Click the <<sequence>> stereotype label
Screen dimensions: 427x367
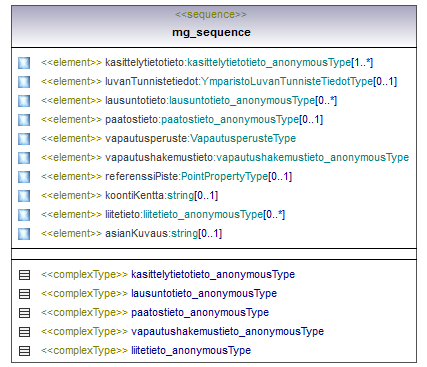pyautogui.click(x=211, y=14)
